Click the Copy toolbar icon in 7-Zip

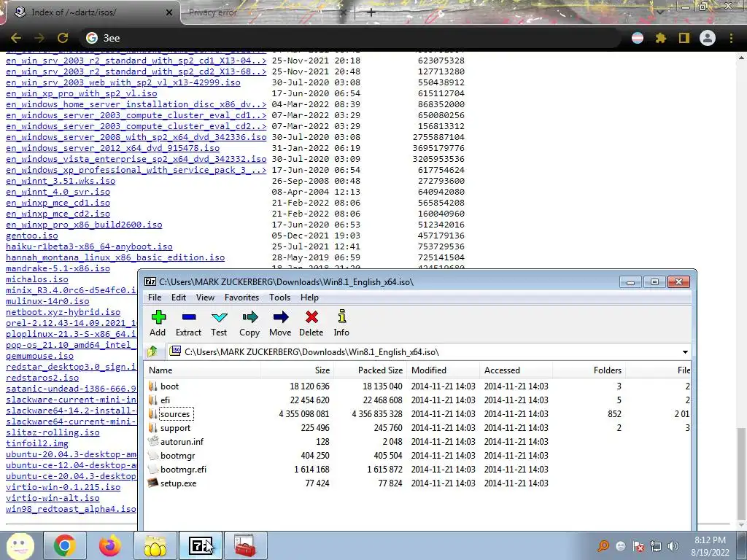click(249, 323)
